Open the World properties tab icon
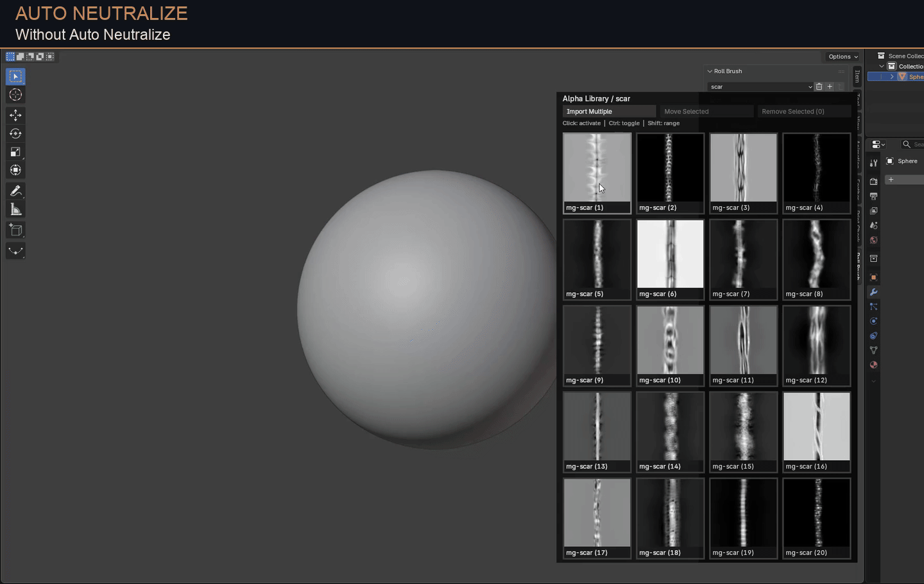Screen dimensions: 924x584 [873, 241]
